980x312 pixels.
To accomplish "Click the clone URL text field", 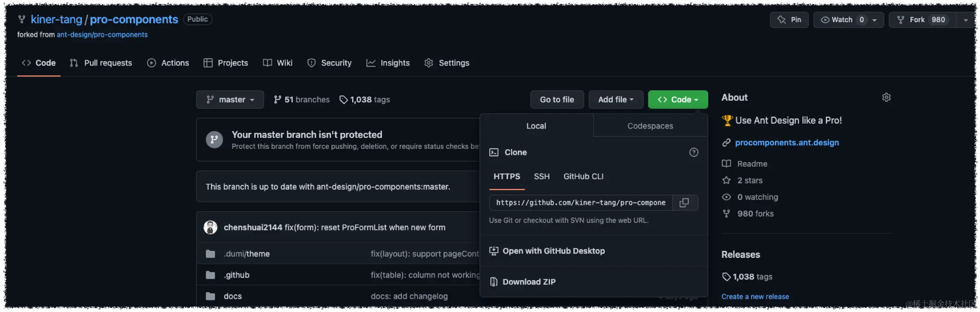I will tap(581, 203).
